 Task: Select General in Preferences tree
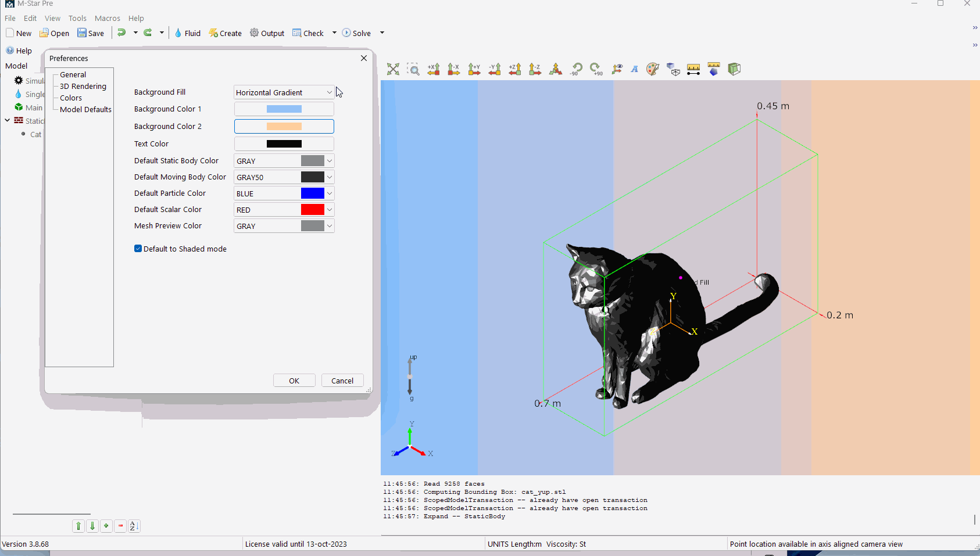tap(73, 74)
